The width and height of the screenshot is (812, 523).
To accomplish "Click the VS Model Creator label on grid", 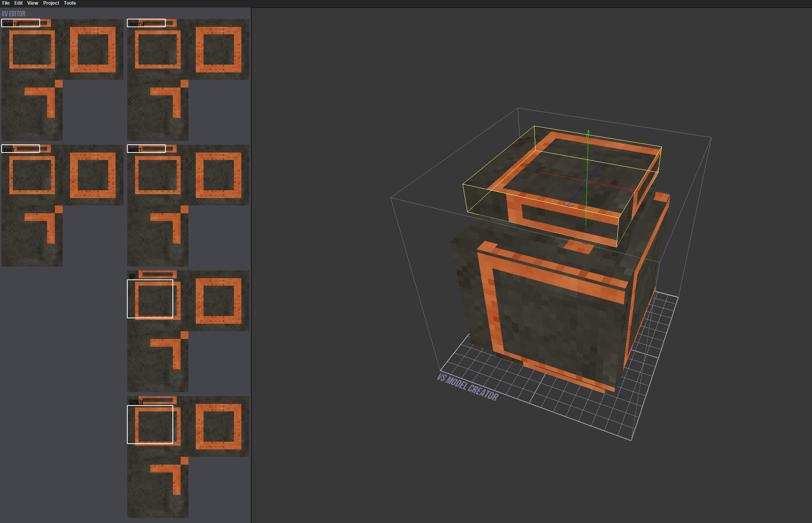I will (467, 387).
